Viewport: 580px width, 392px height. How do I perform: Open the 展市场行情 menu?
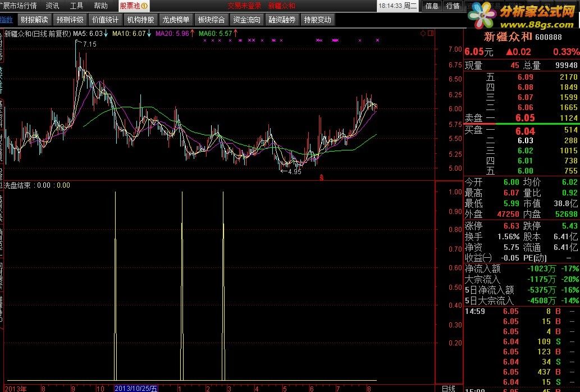[19, 6]
